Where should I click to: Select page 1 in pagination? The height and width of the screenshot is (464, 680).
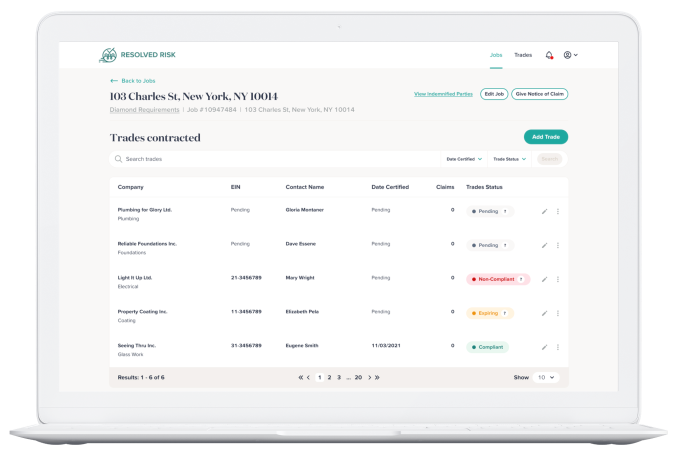coord(320,377)
